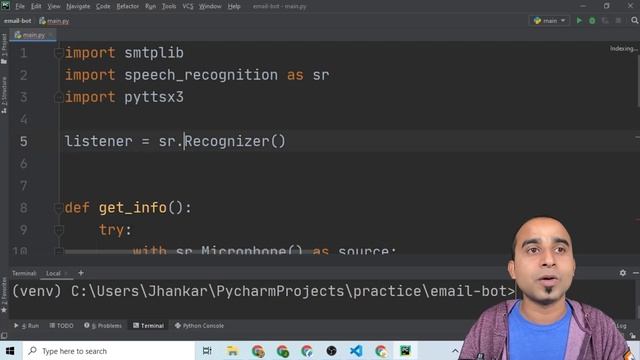Image resolution: width=640 pixels, height=360 pixels.
Task: Click the Run with Coverage icon
Action: [x=605, y=20]
